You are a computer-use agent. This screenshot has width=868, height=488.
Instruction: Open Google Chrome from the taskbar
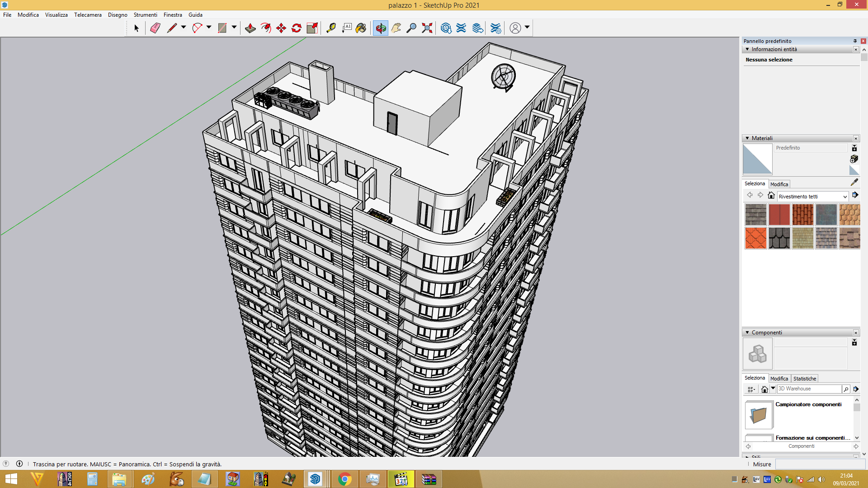(x=344, y=479)
